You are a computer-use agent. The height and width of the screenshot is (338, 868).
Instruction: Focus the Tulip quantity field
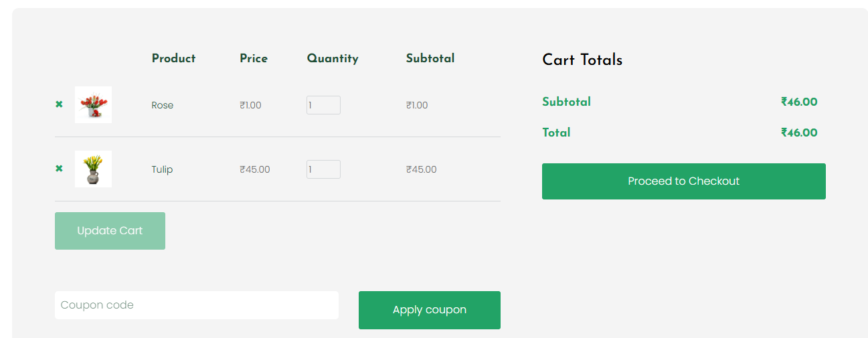click(323, 169)
